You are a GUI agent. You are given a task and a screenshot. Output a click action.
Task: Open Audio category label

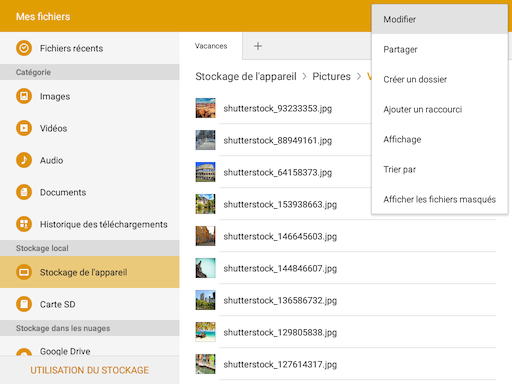51,160
